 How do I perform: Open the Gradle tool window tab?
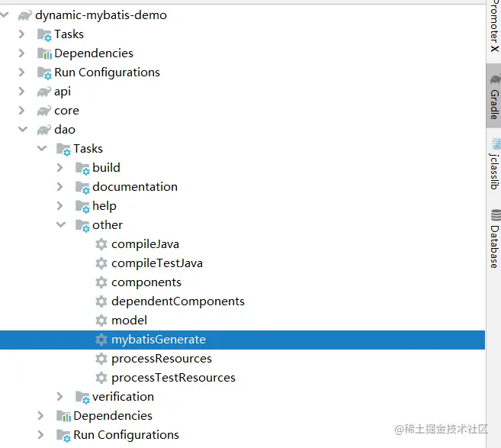coord(494,96)
